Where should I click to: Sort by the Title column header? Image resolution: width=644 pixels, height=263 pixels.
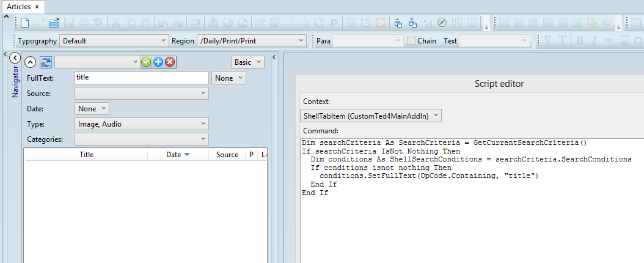tap(86, 155)
